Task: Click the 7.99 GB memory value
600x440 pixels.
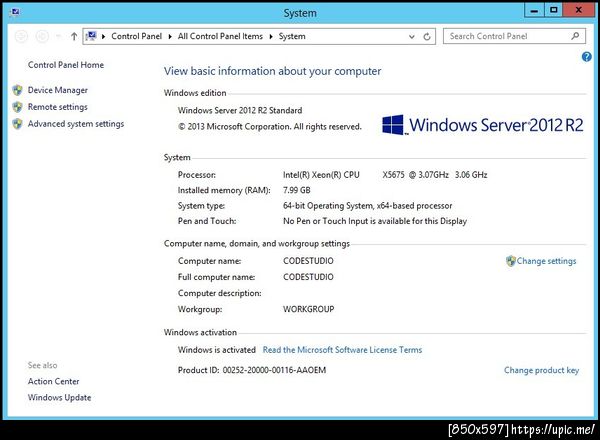Action: pyautogui.click(x=297, y=190)
